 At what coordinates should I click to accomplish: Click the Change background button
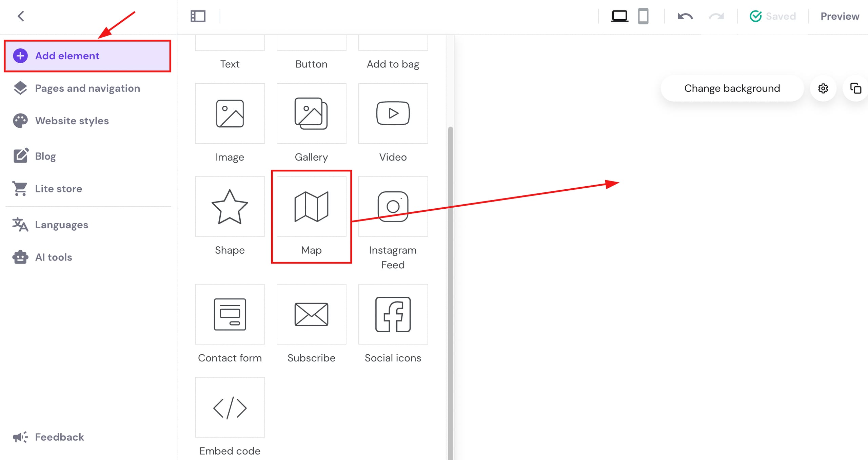[732, 88]
